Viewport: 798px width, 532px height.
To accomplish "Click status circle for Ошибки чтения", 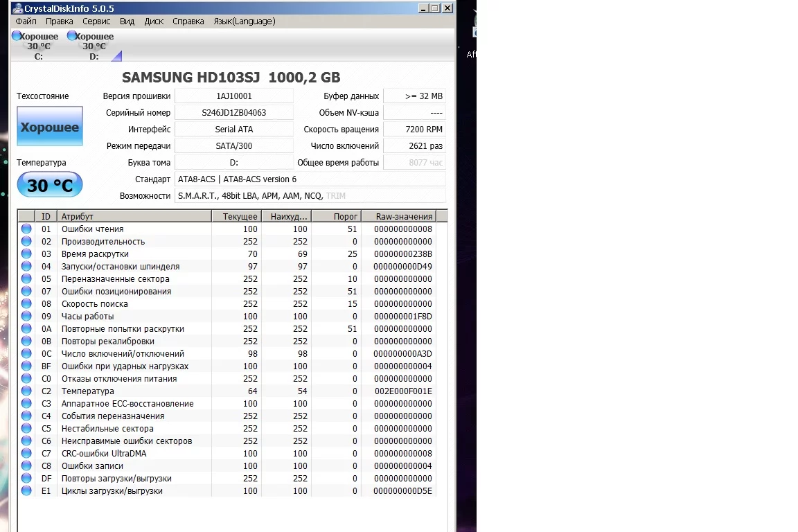I will (x=26, y=229).
